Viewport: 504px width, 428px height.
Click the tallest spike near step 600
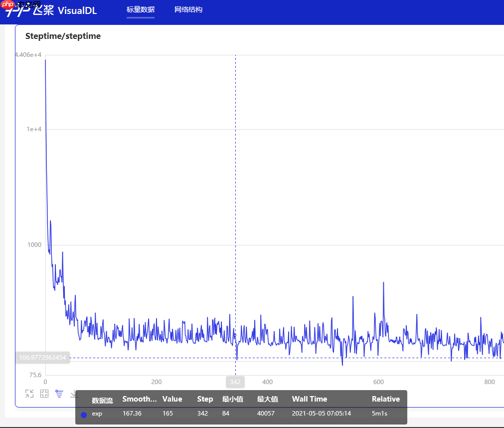pos(383,283)
